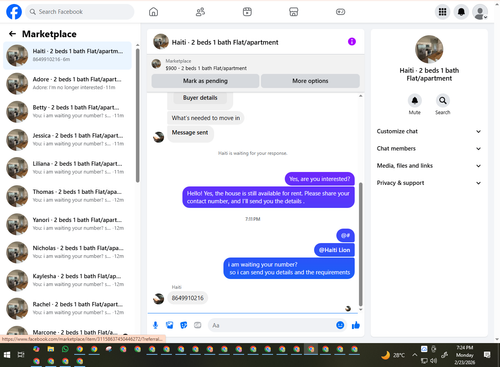Open the Task View taskbar icon
The height and width of the screenshot is (367, 500).
point(21,355)
